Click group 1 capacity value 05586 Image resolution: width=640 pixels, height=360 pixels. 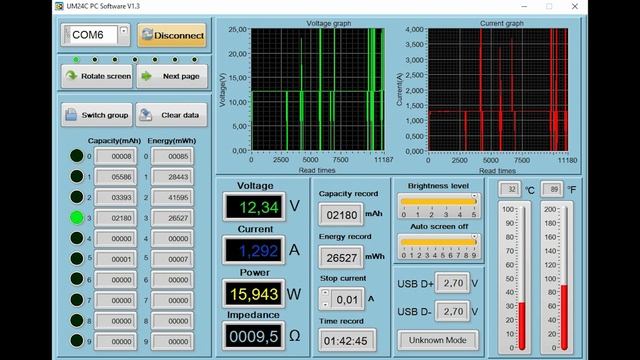point(116,177)
